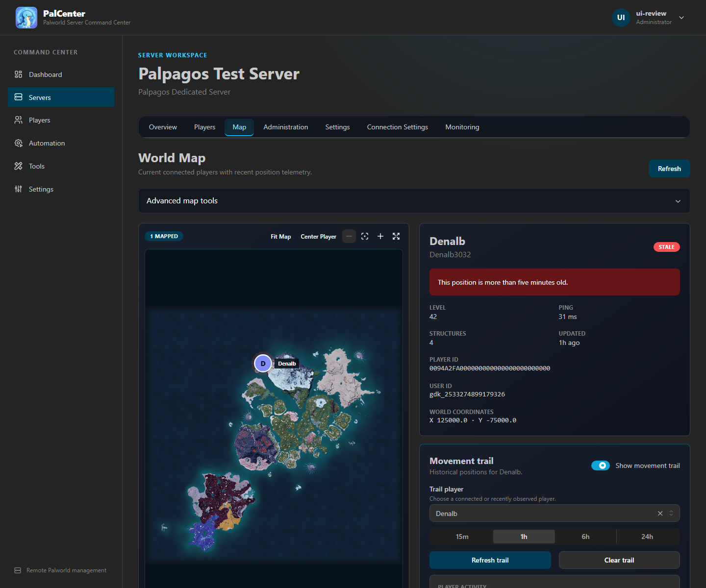Image resolution: width=706 pixels, height=588 pixels.
Task: Select the 15m trail range
Action: [x=462, y=537]
